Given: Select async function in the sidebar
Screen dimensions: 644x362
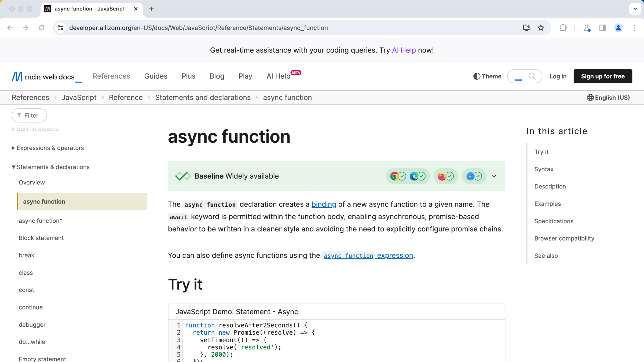Looking at the screenshot, I should (x=44, y=201).
